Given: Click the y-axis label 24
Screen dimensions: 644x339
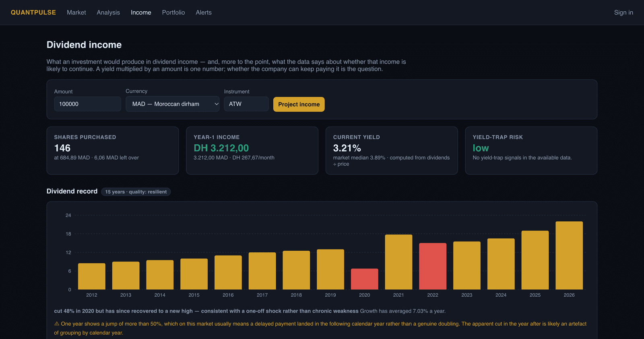Looking at the screenshot, I should [68, 215].
